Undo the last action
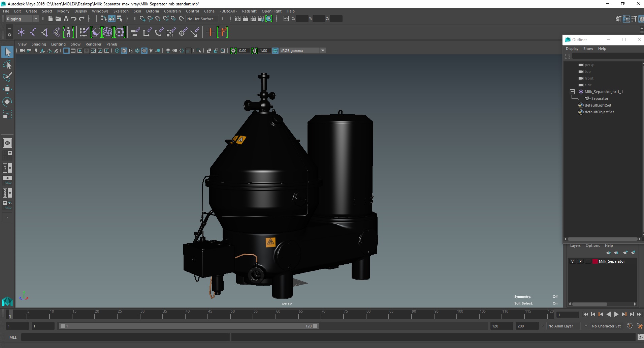This screenshot has height=348, width=644. point(74,19)
